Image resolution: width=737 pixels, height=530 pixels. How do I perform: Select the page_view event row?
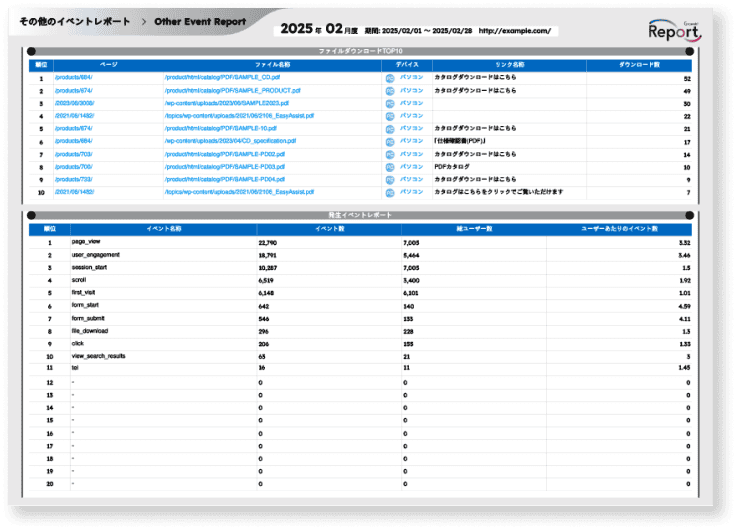[x=86, y=242]
